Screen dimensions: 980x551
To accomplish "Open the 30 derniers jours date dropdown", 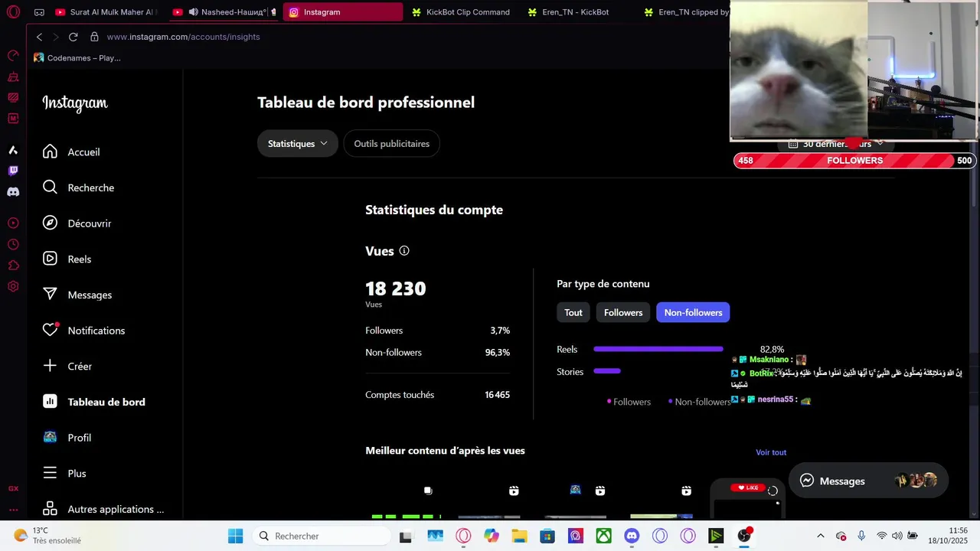I will (836, 144).
